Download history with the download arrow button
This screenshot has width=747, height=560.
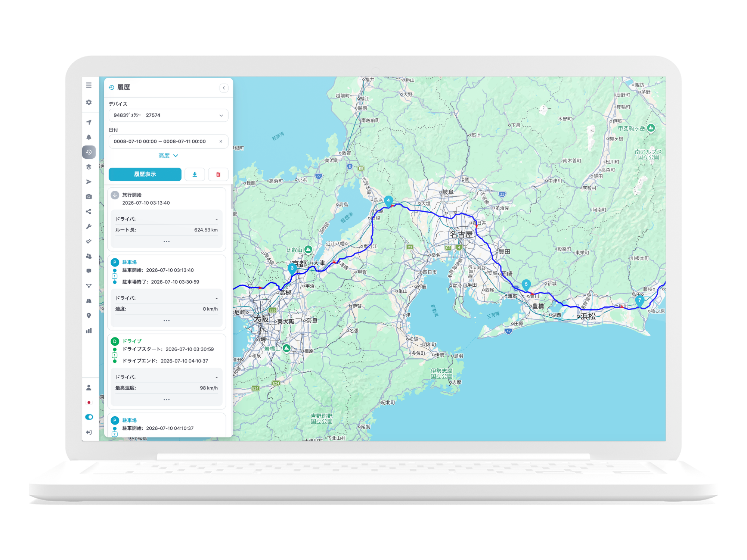point(195,174)
